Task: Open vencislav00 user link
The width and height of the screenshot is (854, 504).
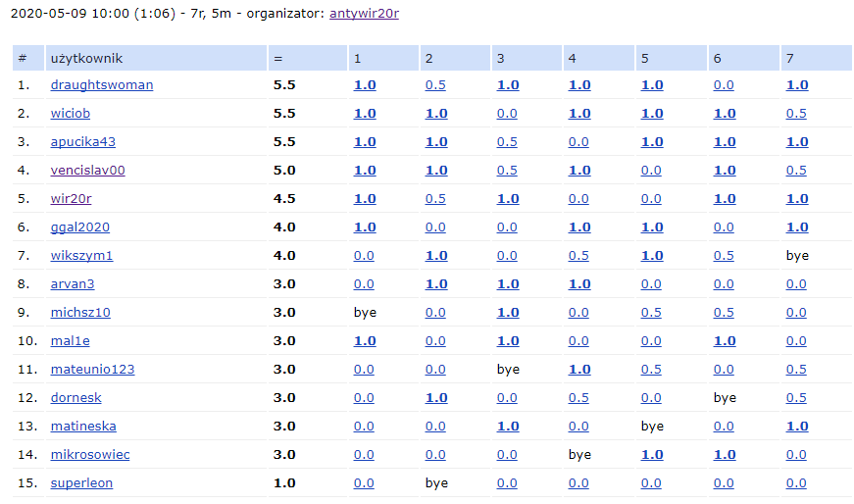Action: [88, 171]
